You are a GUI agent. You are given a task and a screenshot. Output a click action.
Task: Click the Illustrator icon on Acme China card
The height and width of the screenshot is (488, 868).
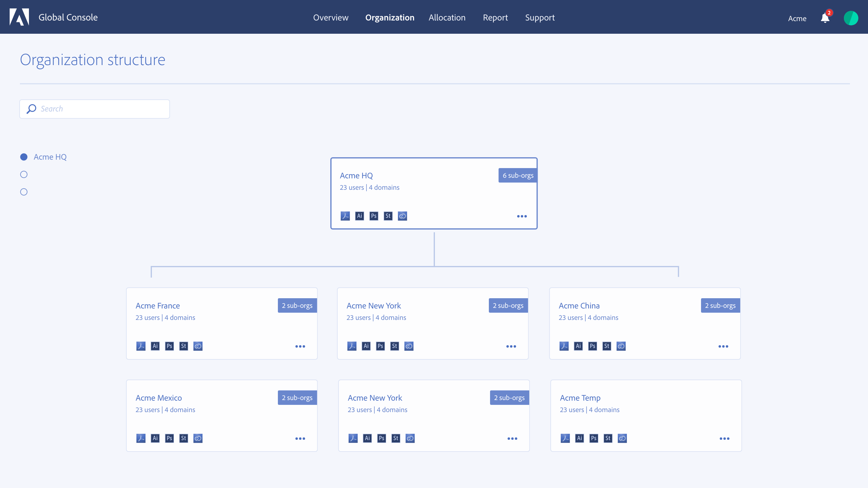tap(578, 346)
